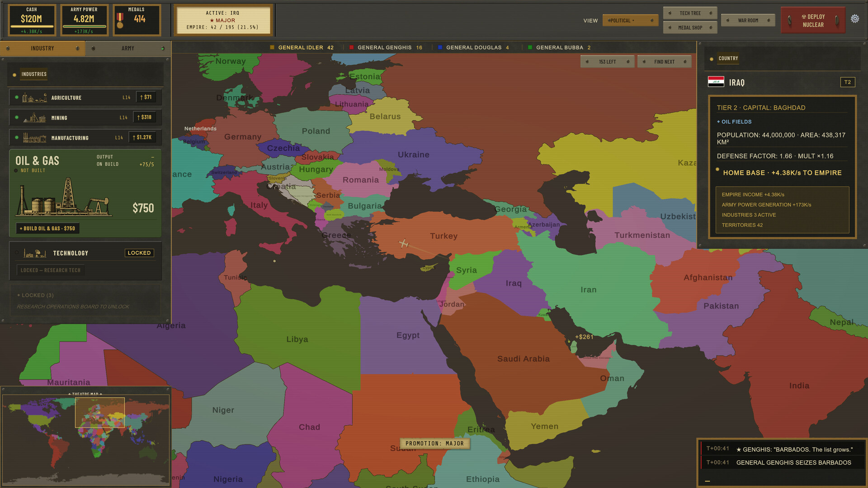Click 'INDUSTRIES 3 ACTIVE' text
The image size is (868, 488).
[x=749, y=215]
